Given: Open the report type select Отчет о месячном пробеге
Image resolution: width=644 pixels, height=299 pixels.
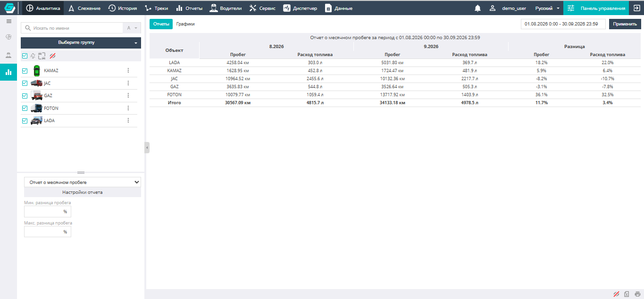Looking at the screenshot, I should point(83,182).
